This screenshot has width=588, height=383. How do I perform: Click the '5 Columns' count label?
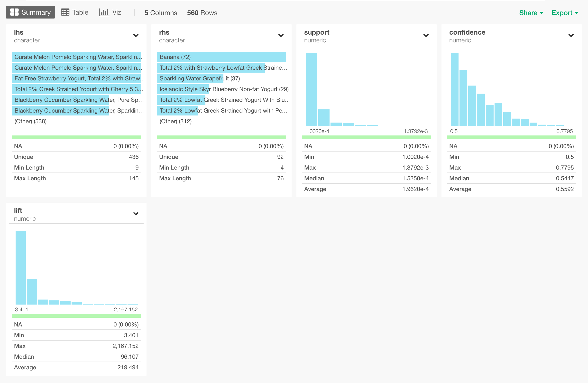click(161, 13)
